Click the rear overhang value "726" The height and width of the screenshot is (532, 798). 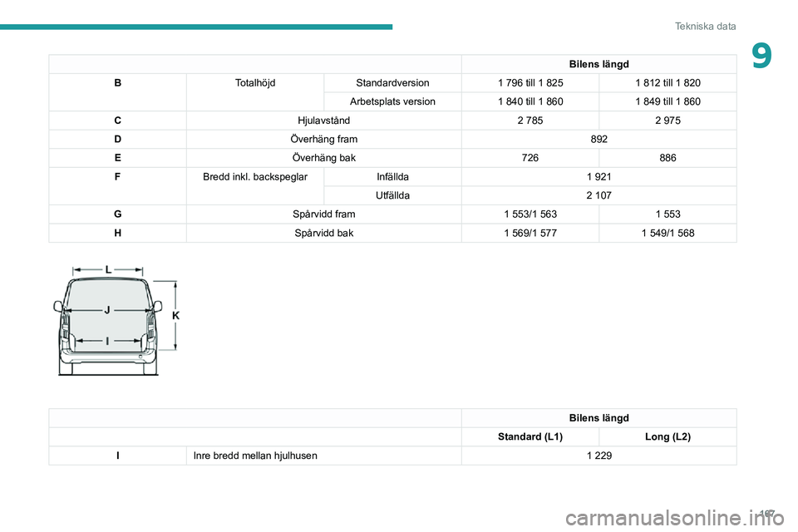tap(530, 158)
